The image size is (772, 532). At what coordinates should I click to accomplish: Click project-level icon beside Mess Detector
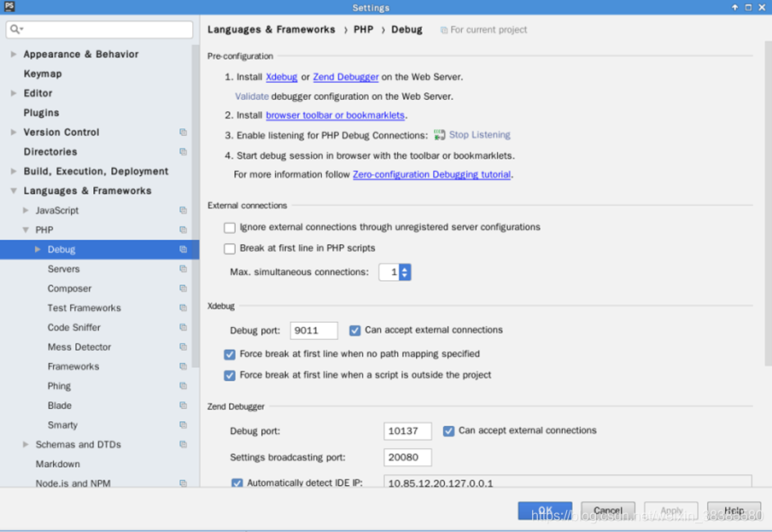click(x=183, y=347)
